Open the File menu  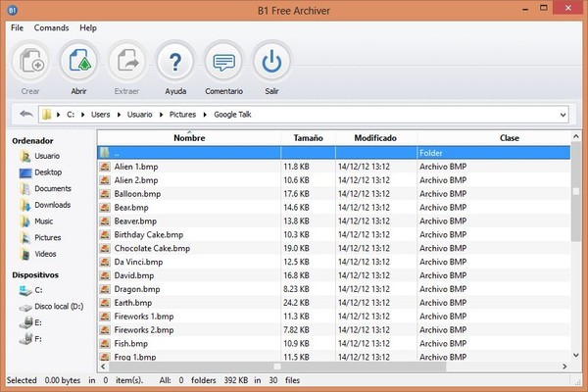[x=17, y=27]
